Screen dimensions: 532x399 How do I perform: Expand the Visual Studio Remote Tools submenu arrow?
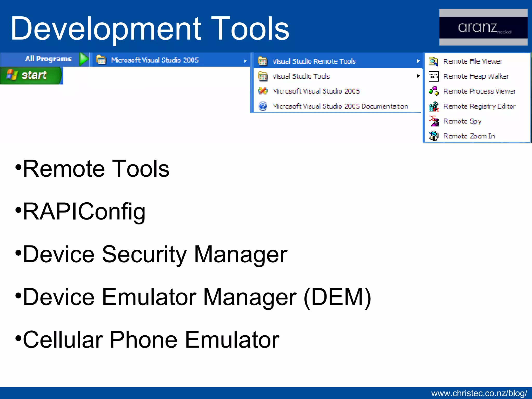coord(418,61)
